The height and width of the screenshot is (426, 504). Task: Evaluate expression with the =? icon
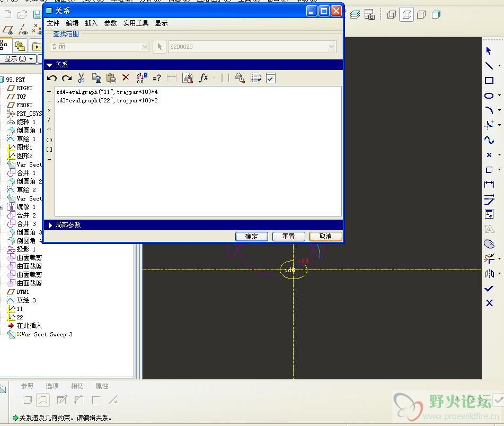(x=157, y=78)
